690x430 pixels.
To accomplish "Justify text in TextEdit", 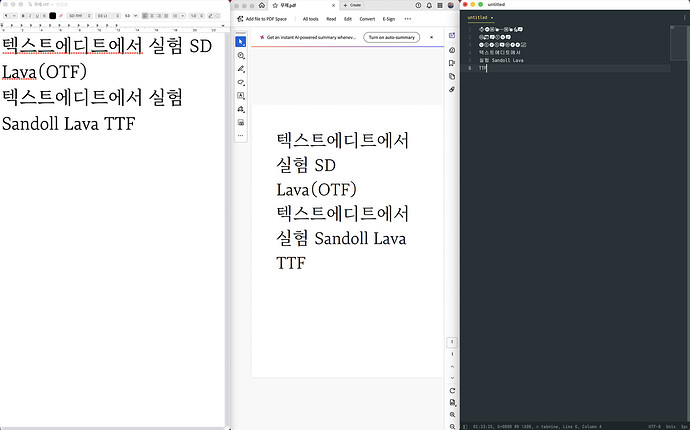I will pyautogui.click(x=166, y=16).
